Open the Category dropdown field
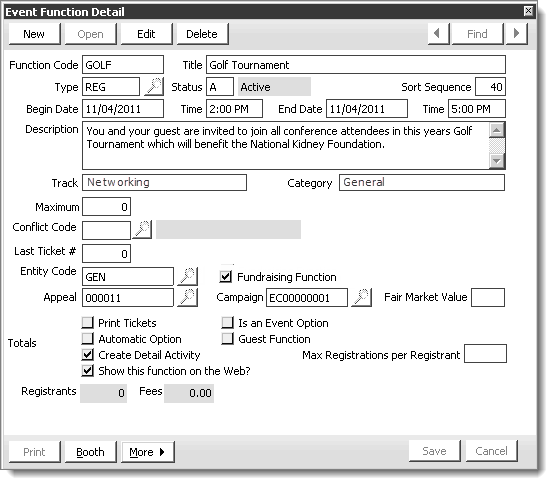 pyautogui.click(x=422, y=182)
